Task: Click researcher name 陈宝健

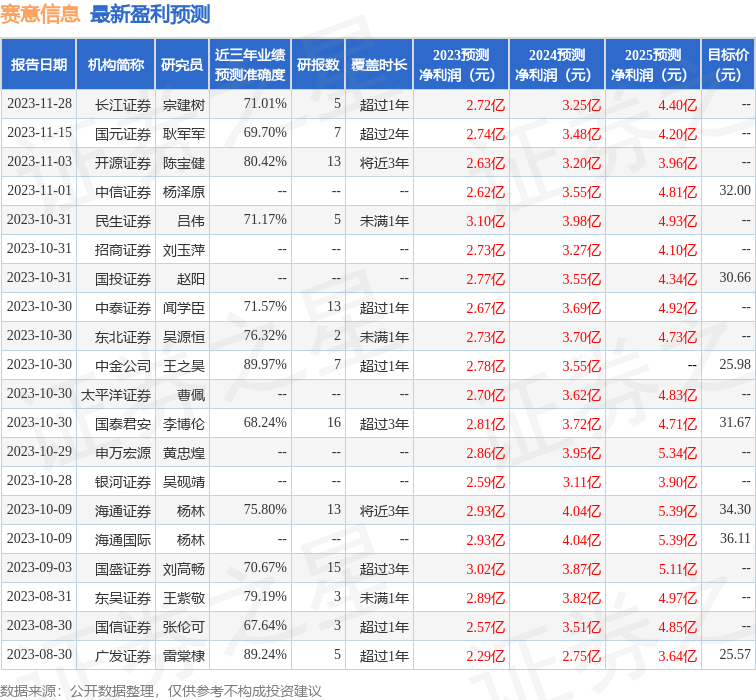Action: tap(184, 163)
